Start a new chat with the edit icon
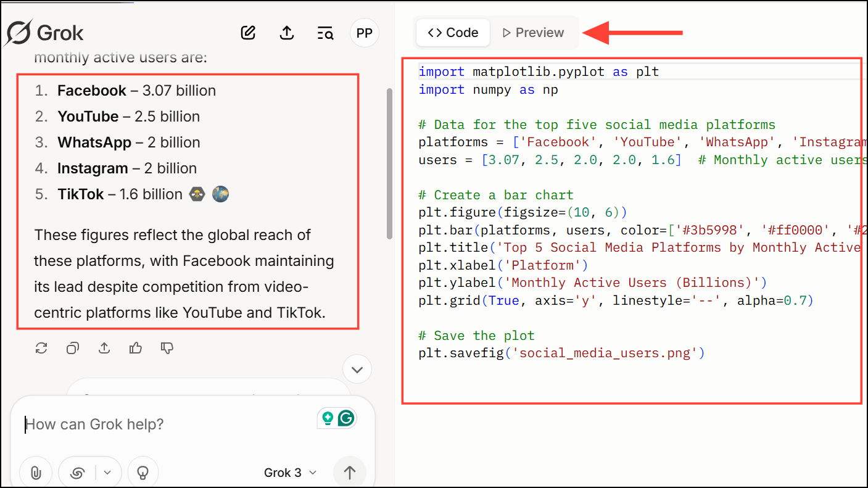Image resolution: width=868 pixels, height=488 pixels. [248, 33]
